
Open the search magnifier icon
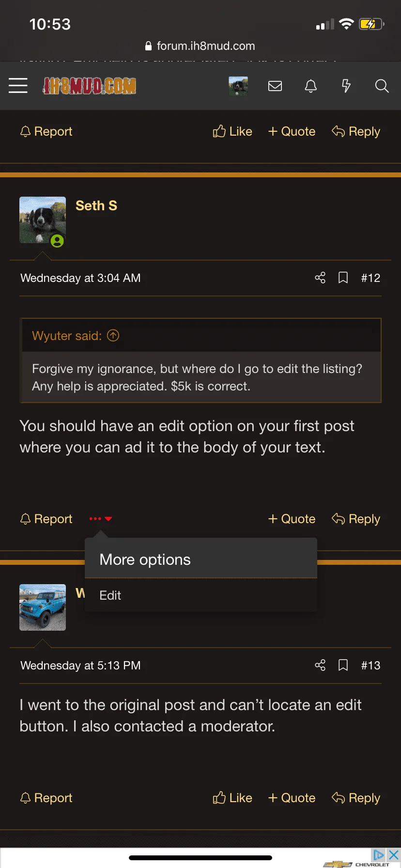382,86
